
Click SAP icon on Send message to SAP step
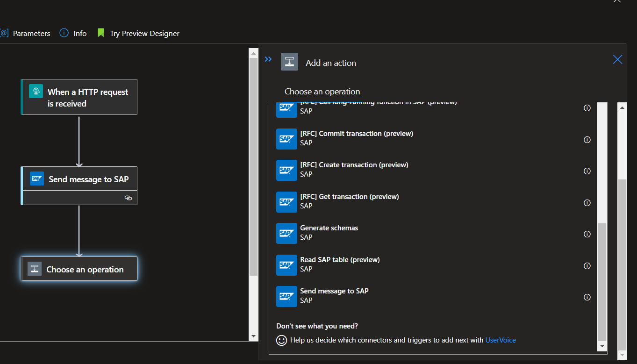coord(37,178)
